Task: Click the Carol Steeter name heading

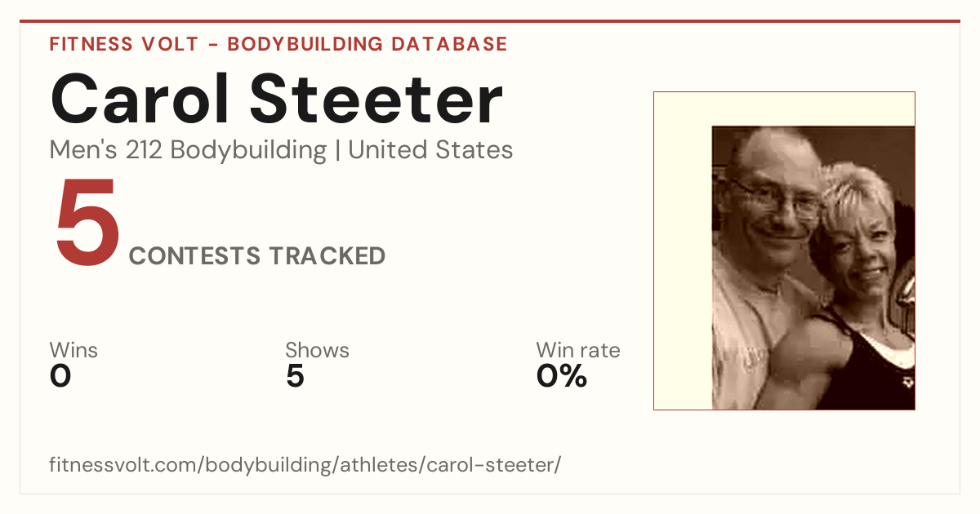Action: [276, 100]
